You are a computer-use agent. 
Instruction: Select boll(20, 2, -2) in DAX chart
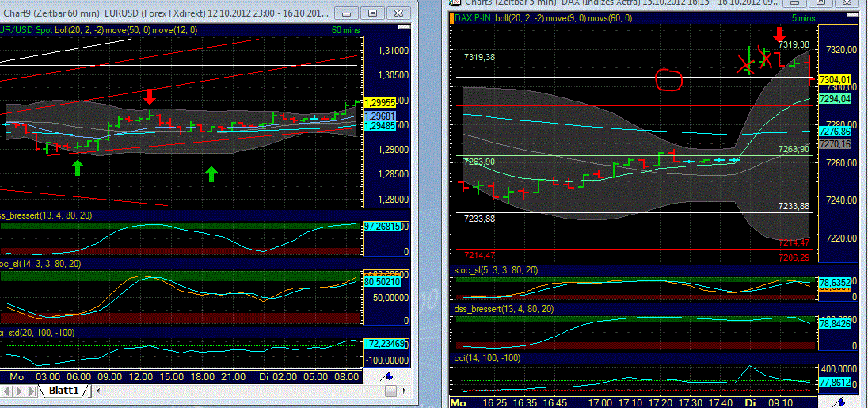pos(521,18)
